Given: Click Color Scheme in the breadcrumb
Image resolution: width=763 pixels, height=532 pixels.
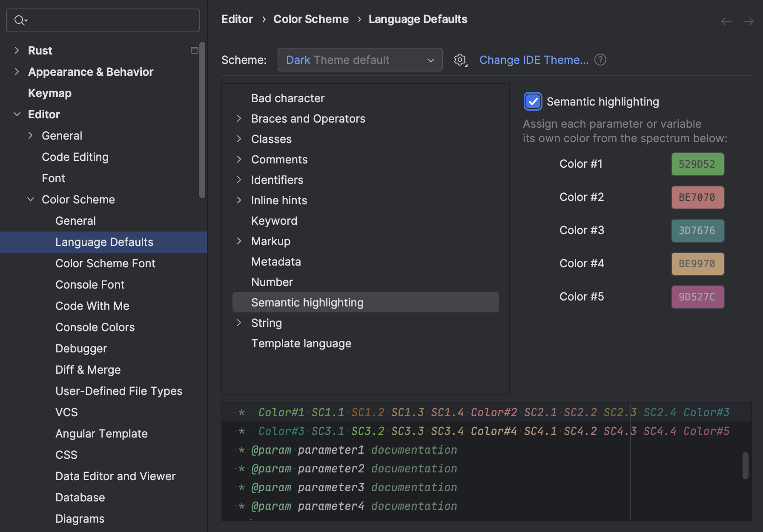Looking at the screenshot, I should 311,19.
